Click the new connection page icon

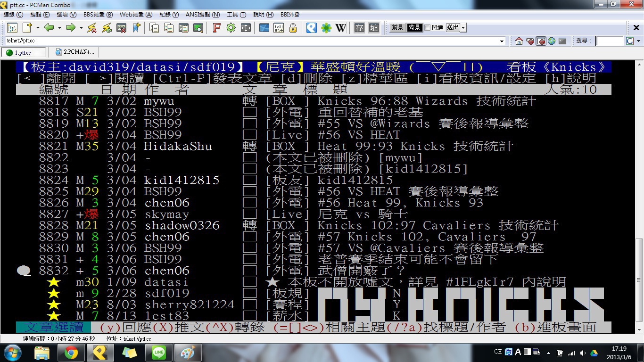click(27, 28)
